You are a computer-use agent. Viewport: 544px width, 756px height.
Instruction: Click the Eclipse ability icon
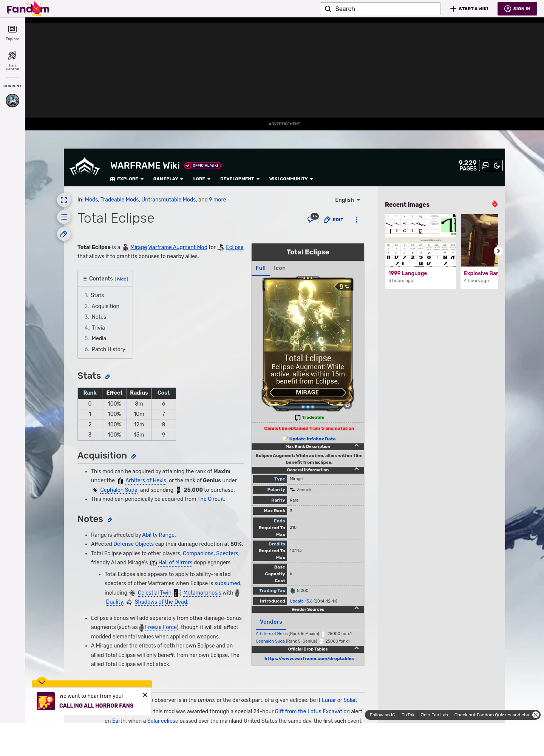[x=221, y=248]
